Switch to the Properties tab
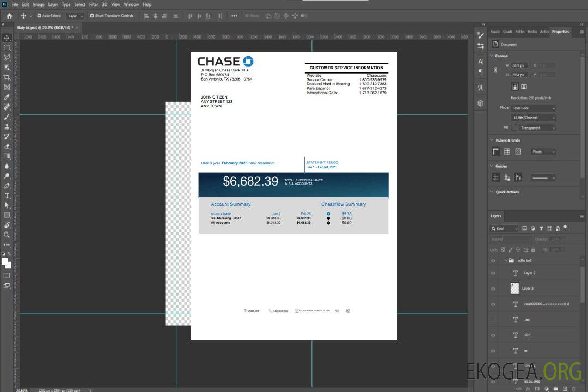The width and height of the screenshot is (588, 392). coord(560,32)
